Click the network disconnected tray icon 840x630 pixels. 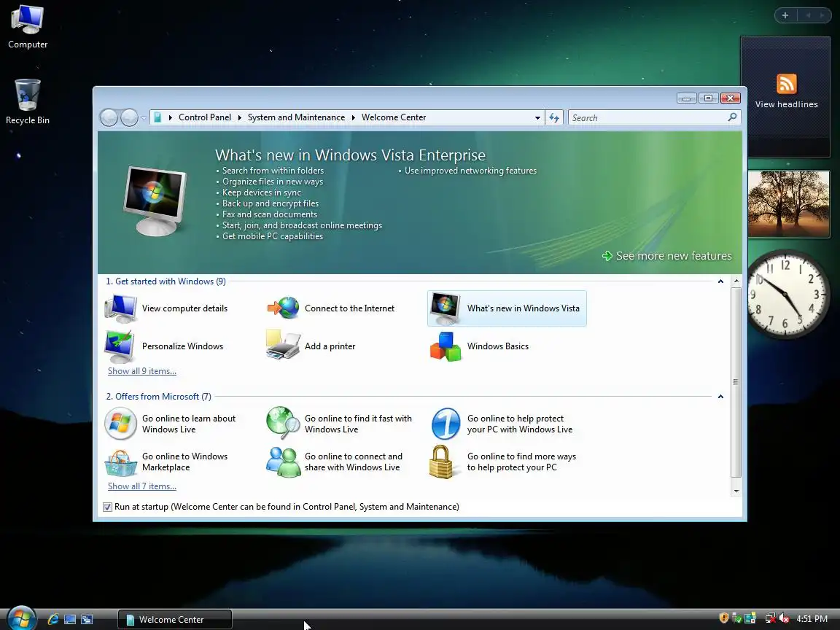click(770, 619)
